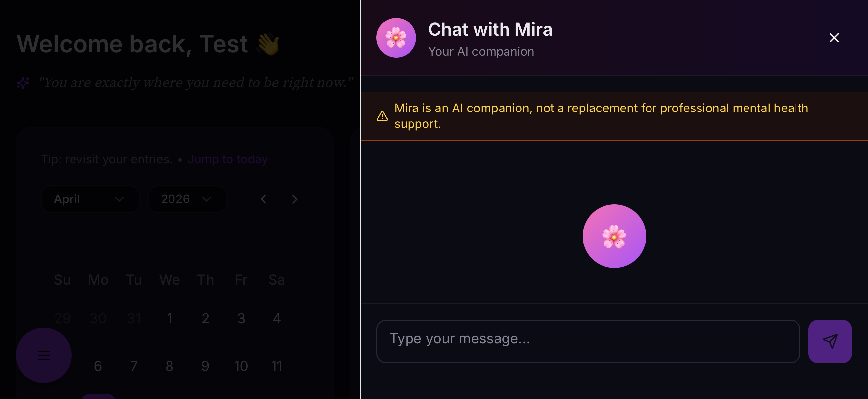This screenshot has width=868, height=399.
Task: Select April 1 on the calendar
Action: 169,318
